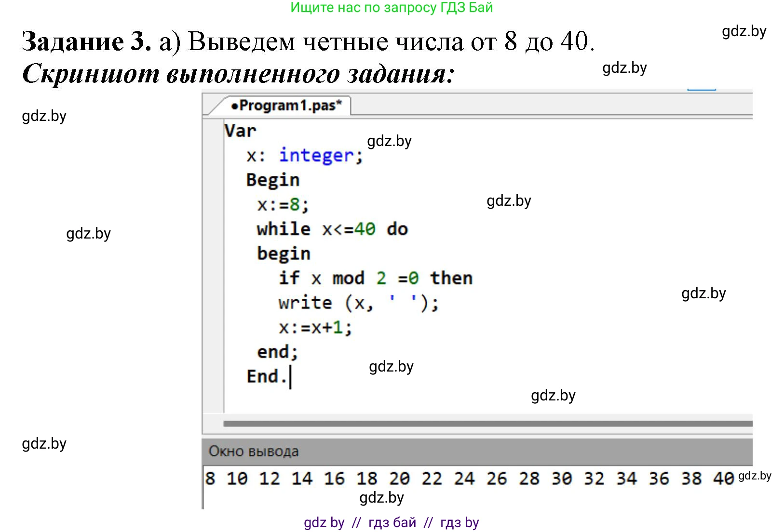784x532 pixels.
Task: Click the 'end;' line
Action: click(x=277, y=352)
